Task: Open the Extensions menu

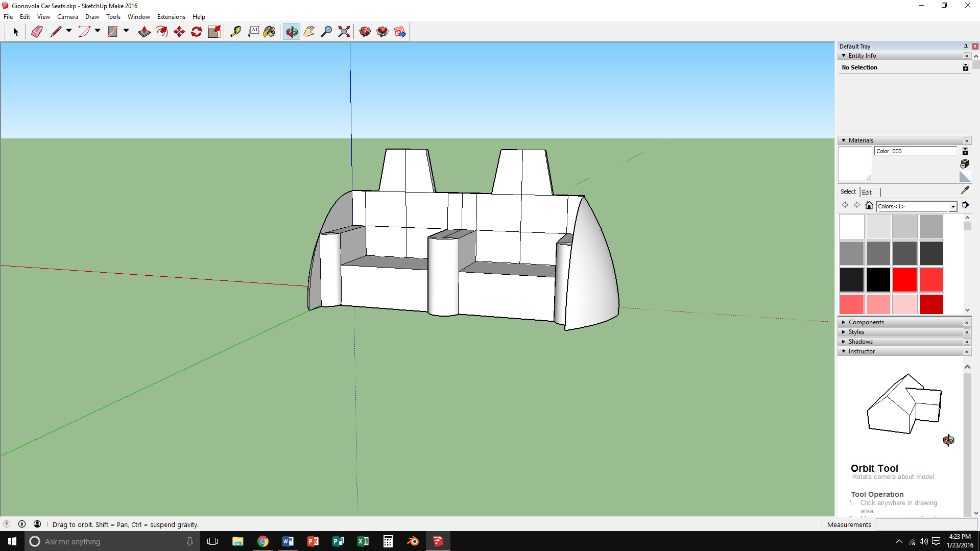Action: pos(171,17)
